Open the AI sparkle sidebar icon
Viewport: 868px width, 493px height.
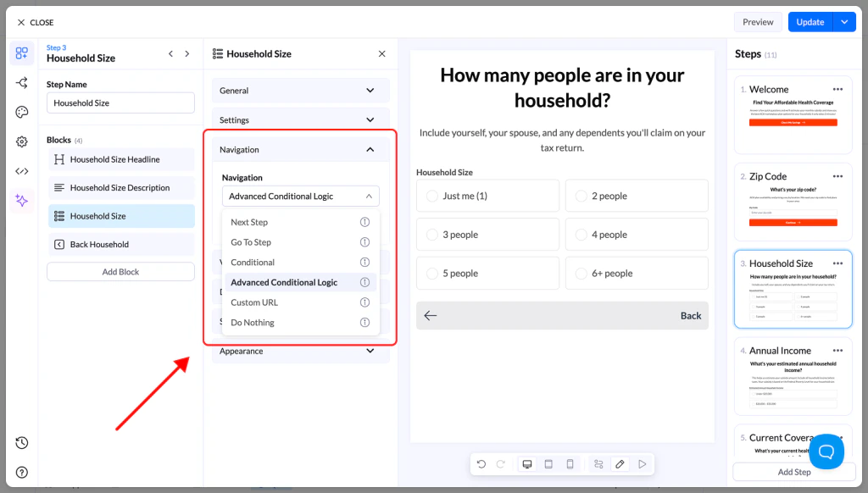click(x=21, y=200)
